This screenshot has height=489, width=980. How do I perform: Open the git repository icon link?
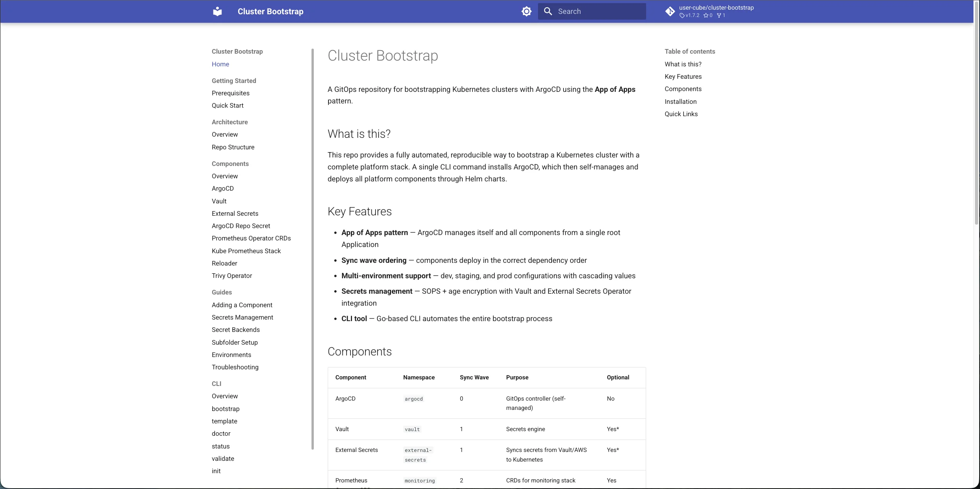point(670,12)
